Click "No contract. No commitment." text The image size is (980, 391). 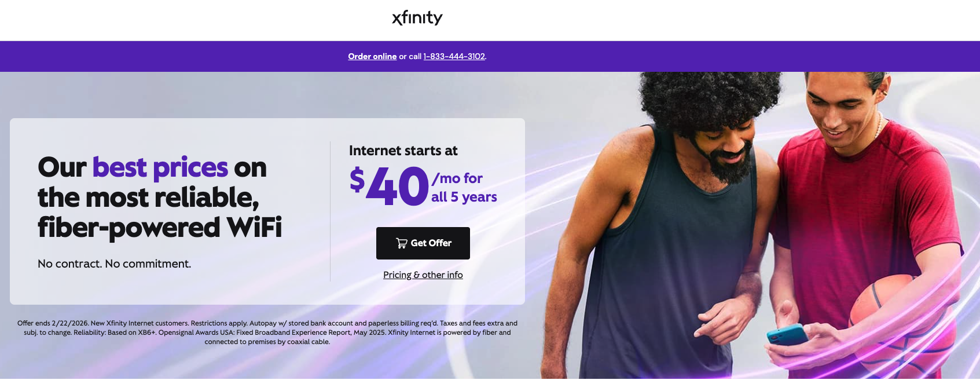pos(115,264)
